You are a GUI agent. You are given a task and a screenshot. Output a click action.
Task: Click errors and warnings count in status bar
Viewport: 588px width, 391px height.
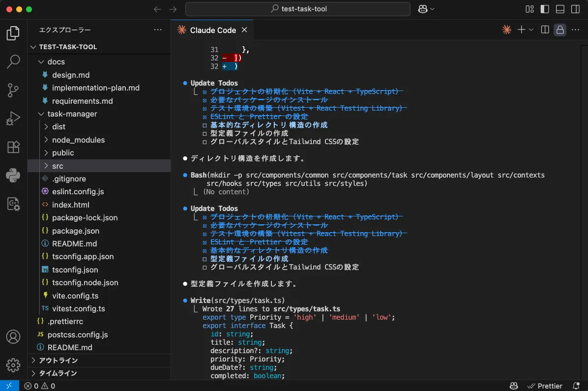click(x=40, y=386)
